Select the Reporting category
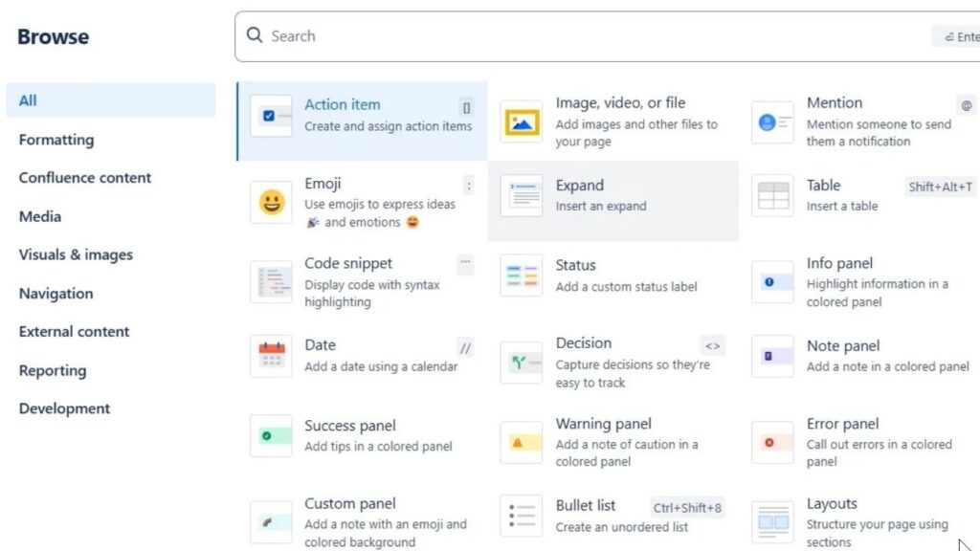This screenshot has height=551, width=980. coord(53,370)
